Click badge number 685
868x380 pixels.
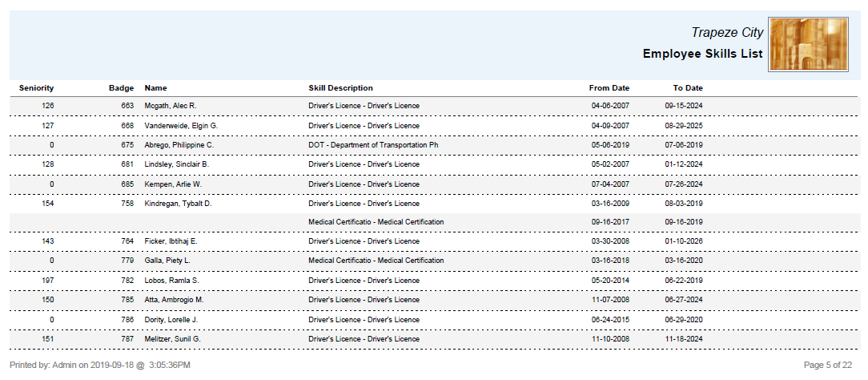pos(127,184)
